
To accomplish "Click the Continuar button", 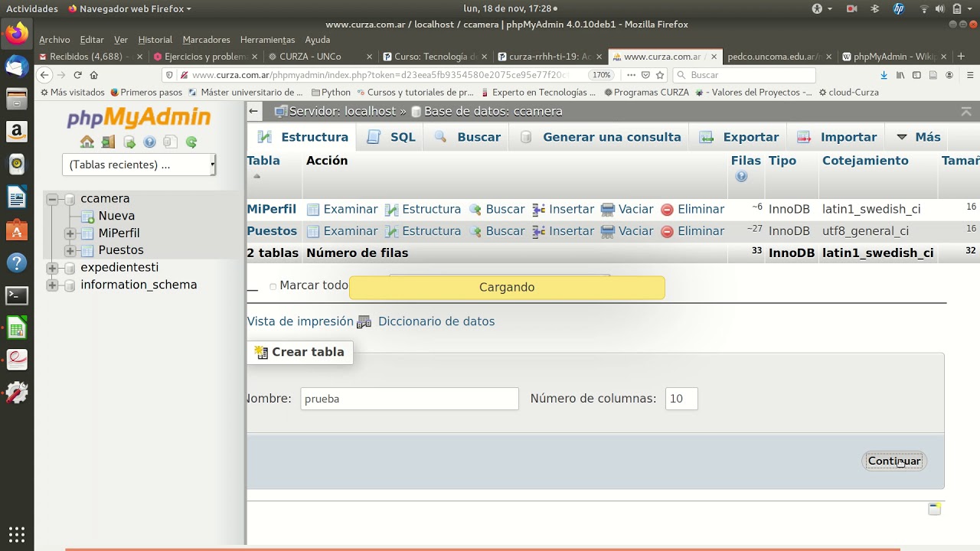I will (894, 461).
